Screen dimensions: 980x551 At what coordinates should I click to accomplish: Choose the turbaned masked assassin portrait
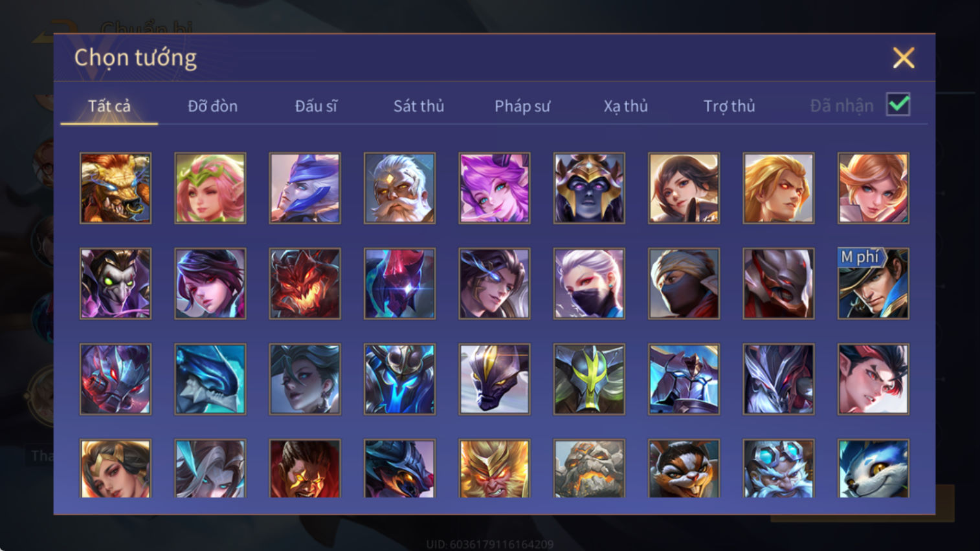tap(684, 283)
